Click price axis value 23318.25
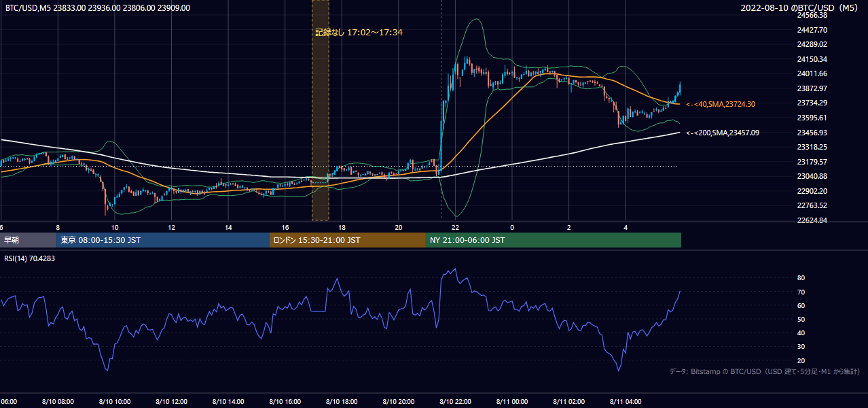Viewport: 868px width, 408px height. tap(812, 147)
